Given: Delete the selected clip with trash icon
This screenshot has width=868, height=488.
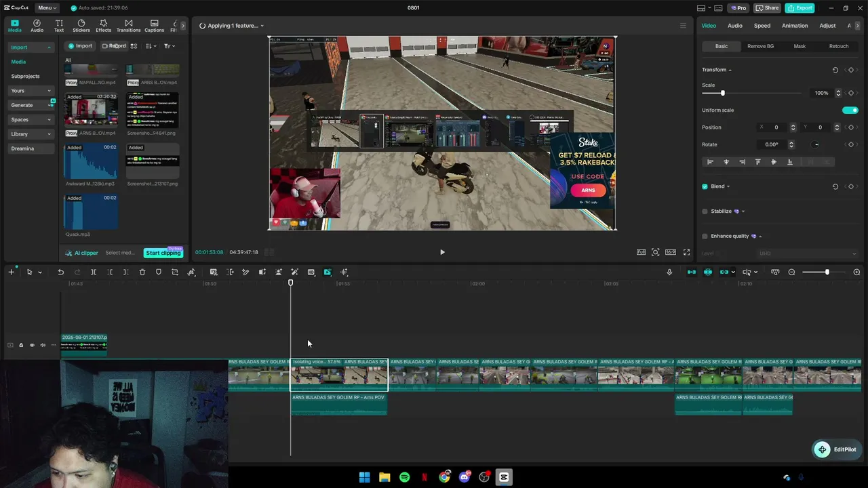Looking at the screenshot, I should [142, 272].
